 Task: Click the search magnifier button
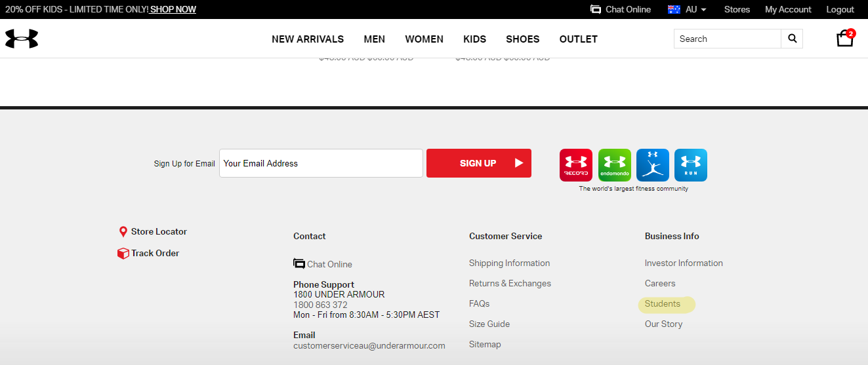click(x=792, y=39)
